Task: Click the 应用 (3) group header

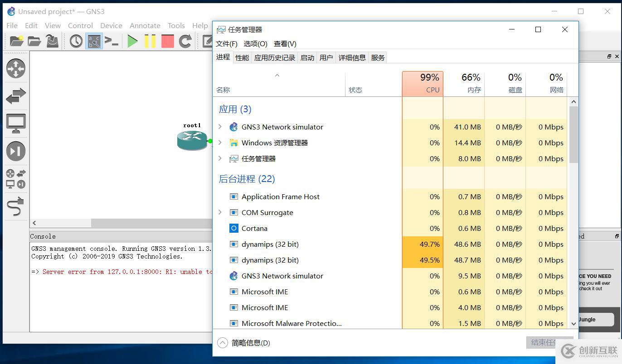Action: tap(235, 109)
